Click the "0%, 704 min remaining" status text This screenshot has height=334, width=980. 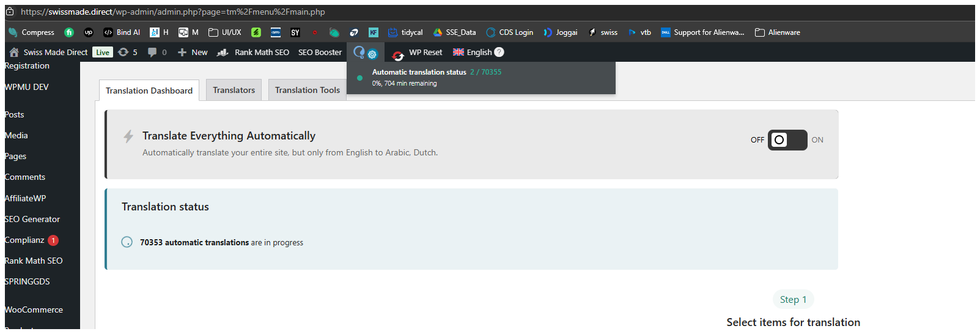[x=404, y=83]
